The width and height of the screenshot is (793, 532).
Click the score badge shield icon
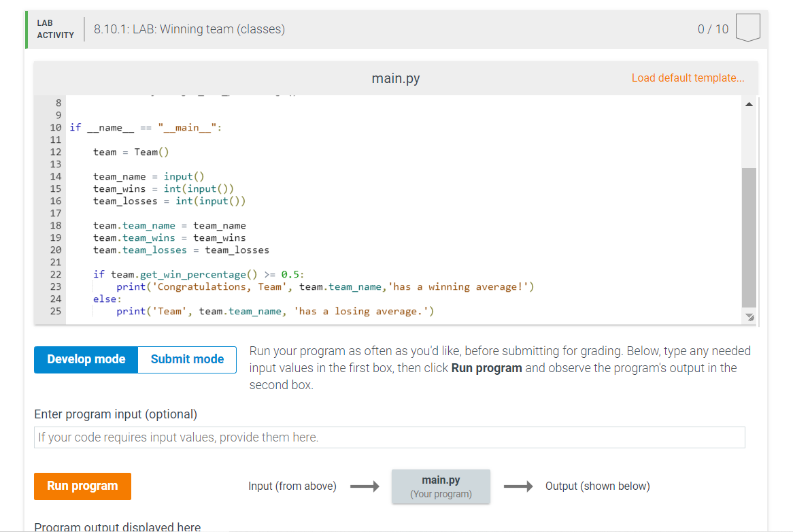(747, 28)
